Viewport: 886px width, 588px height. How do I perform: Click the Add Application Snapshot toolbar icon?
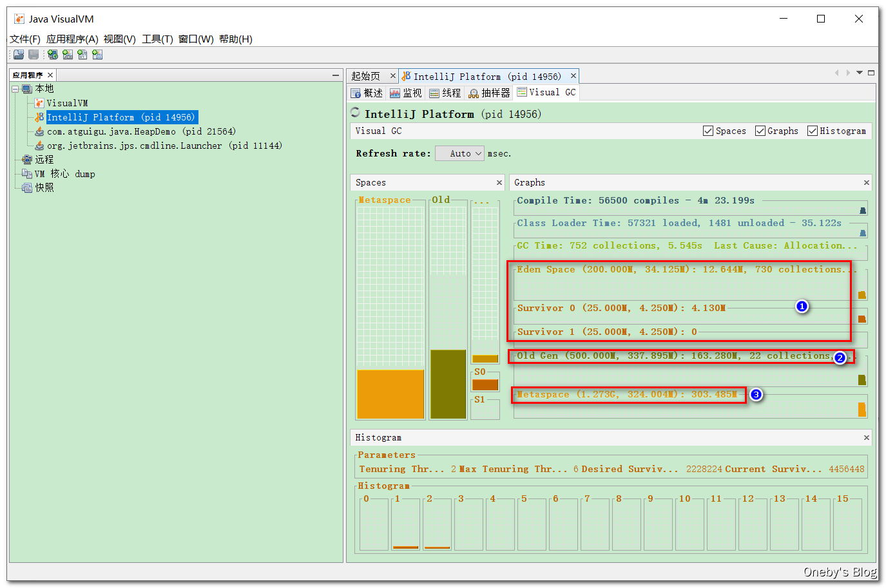point(97,55)
